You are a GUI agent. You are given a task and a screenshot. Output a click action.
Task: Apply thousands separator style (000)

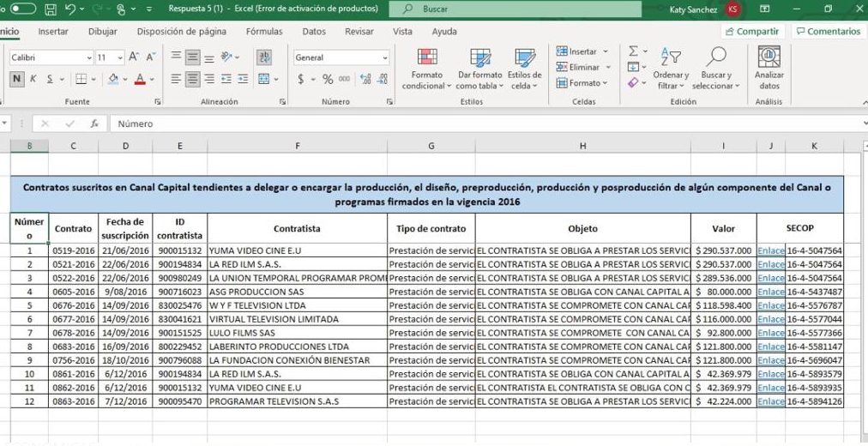[344, 79]
